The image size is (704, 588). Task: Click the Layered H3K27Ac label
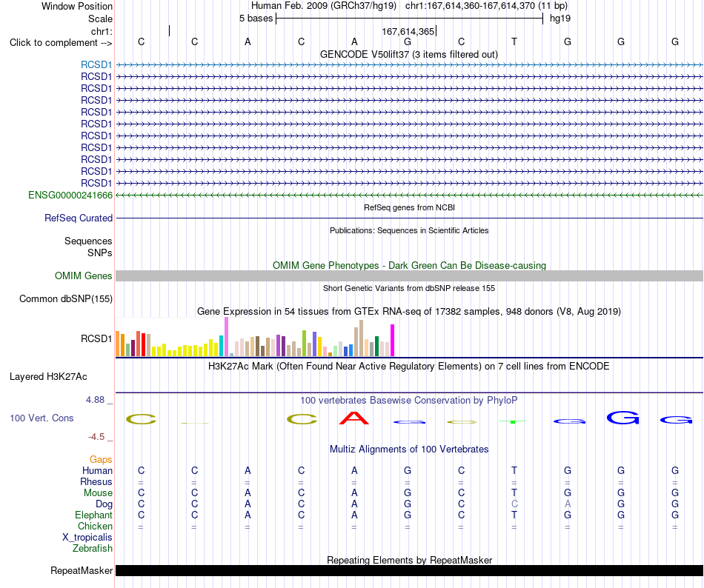48,376
